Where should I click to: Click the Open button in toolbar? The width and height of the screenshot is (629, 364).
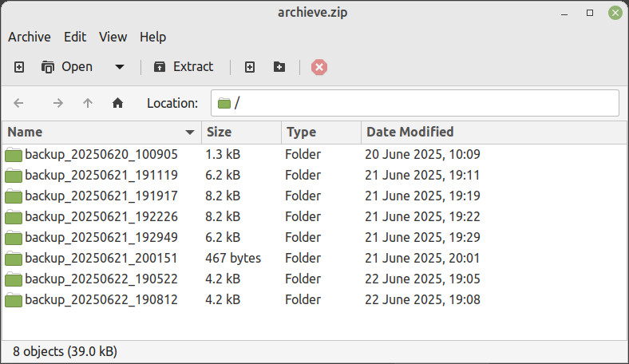pos(67,67)
